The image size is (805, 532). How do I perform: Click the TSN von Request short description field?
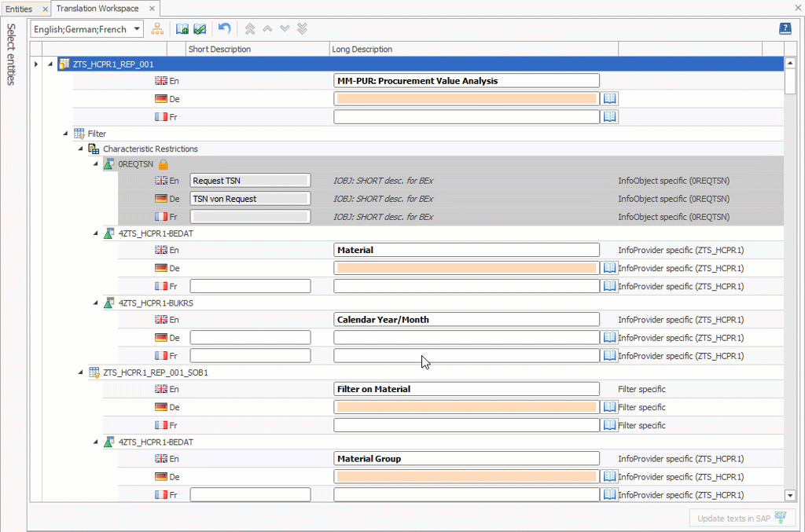coord(250,199)
